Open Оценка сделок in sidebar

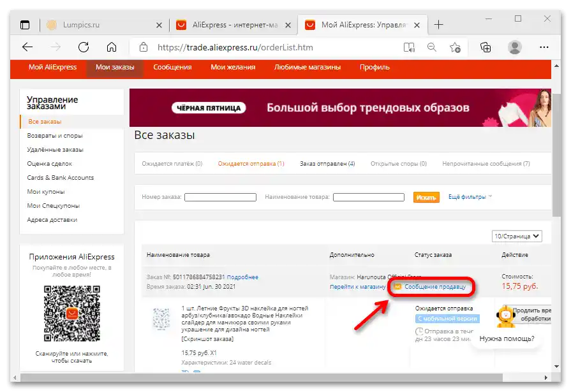click(x=50, y=164)
